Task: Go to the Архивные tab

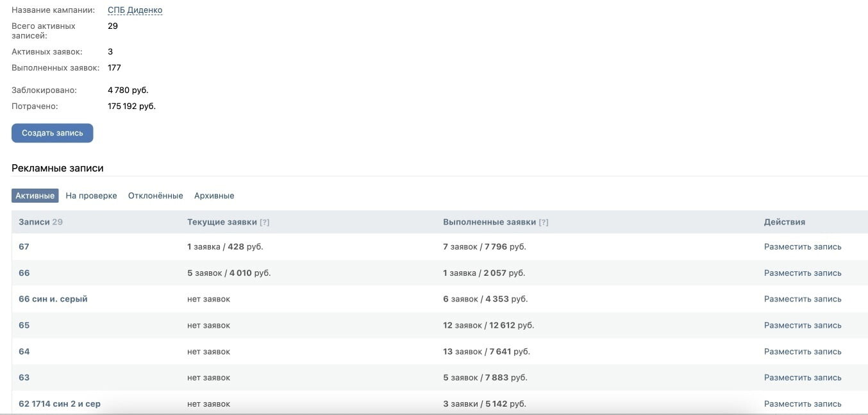Action: click(x=214, y=196)
